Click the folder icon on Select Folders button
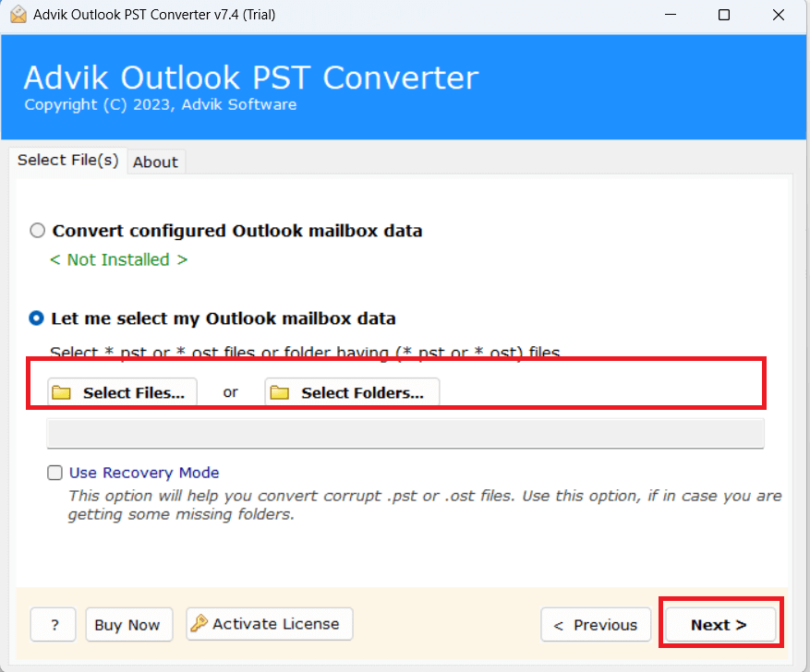The height and width of the screenshot is (672, 810). pos(280,393)
